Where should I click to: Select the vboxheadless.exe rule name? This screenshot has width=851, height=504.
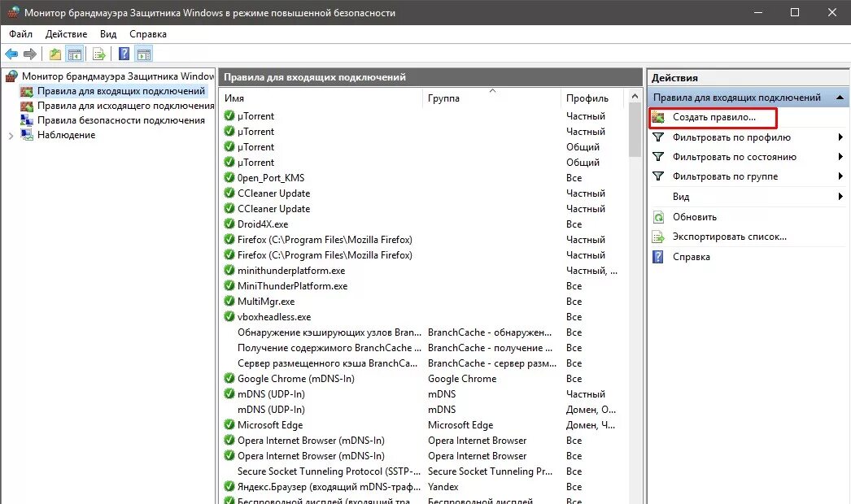point(274,317)
